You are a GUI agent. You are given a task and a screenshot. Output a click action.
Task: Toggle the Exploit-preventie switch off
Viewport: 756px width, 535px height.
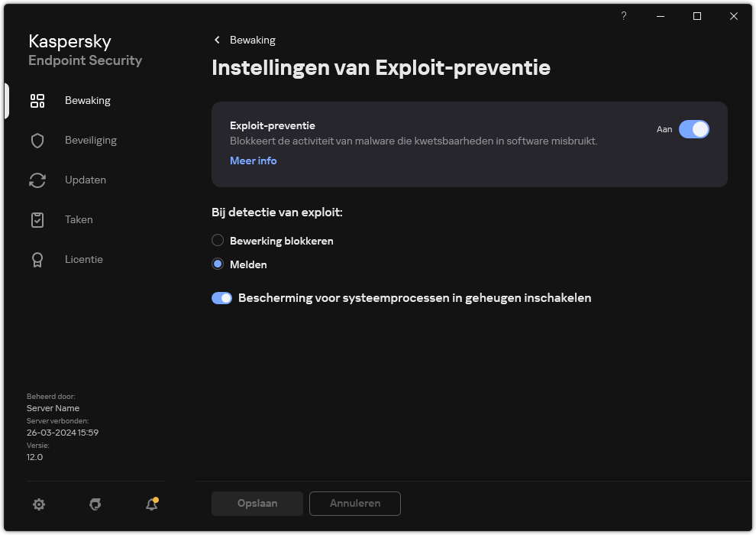[694, 129]
